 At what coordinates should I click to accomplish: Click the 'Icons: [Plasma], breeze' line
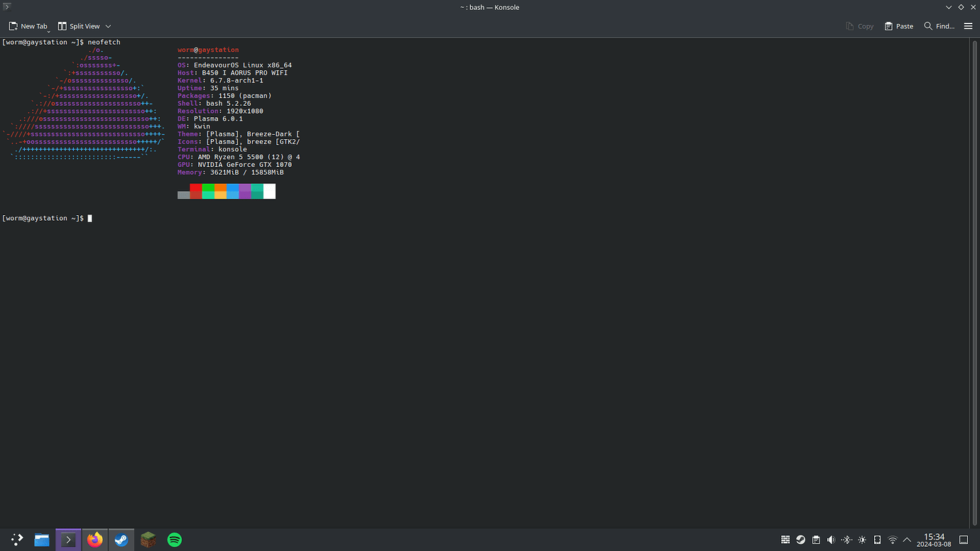tap(239, 141)
